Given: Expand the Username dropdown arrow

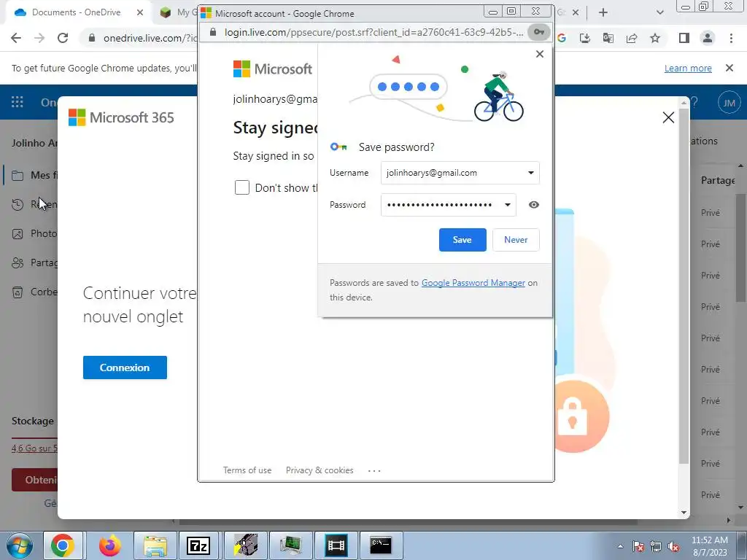Looking at the screenshot, I should 531,173.
